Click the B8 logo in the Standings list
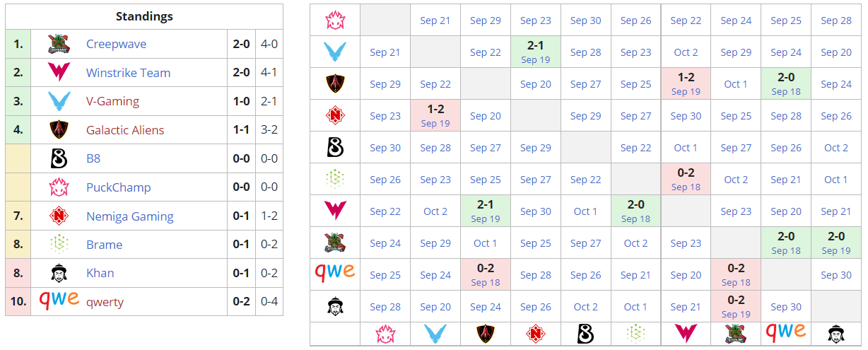The width and height of the screenshot is (868, 350). coord(58,158)
